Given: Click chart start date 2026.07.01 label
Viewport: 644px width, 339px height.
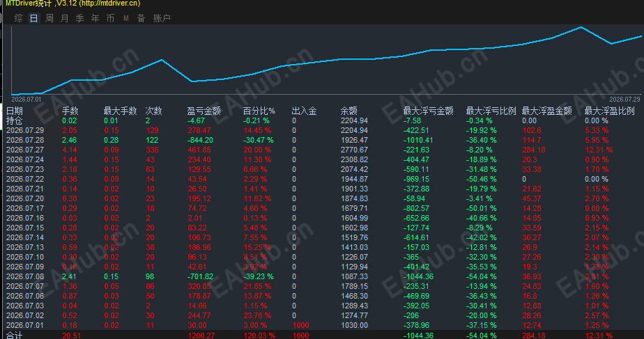Looking at the screenshot, I should (26, 100).
